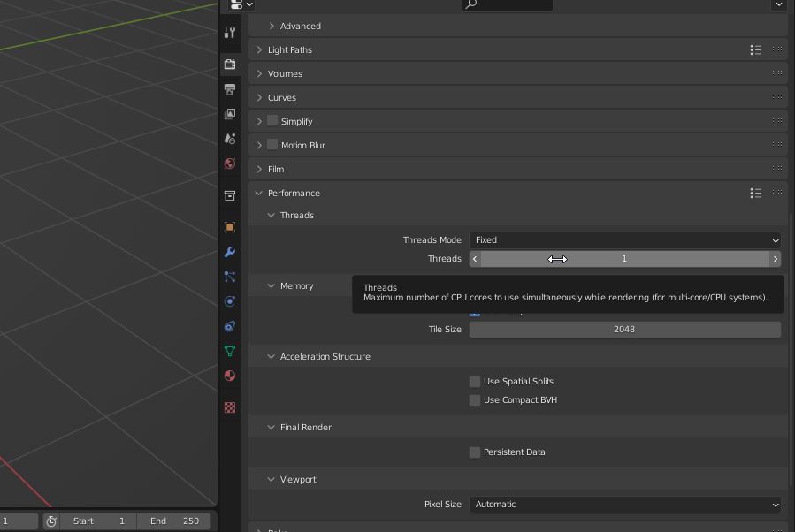Grab the Simplify panel drag handle
Image resolution: width=795 pixels, height=532 pixels.
[x=776, y=120]
